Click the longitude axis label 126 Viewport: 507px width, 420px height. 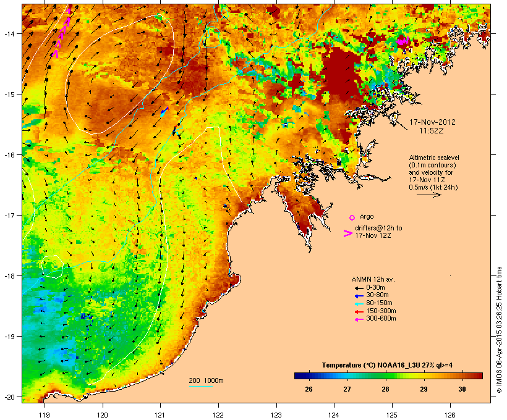pyautogui.click(x=450, y=415)
